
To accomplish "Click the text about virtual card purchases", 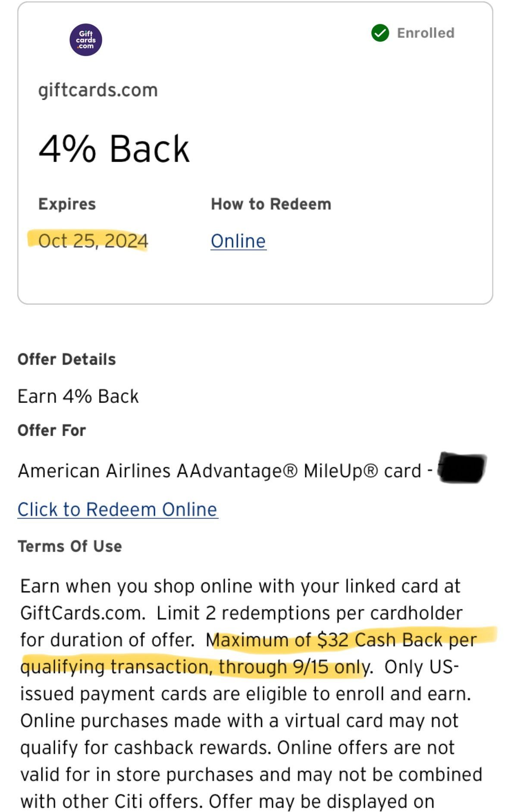I will tap(239, 721).
